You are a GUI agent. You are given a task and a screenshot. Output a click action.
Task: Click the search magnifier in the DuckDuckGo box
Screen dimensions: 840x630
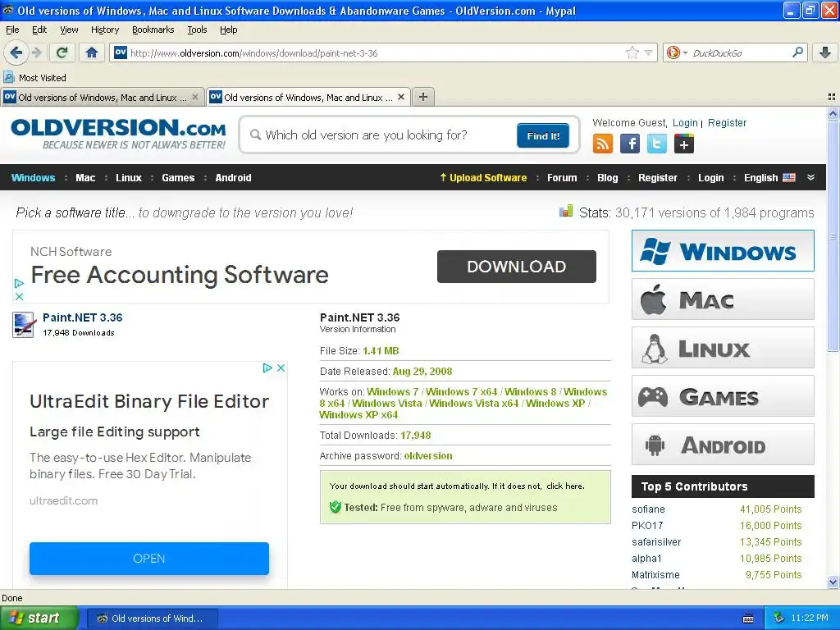[x=797, y=52]
